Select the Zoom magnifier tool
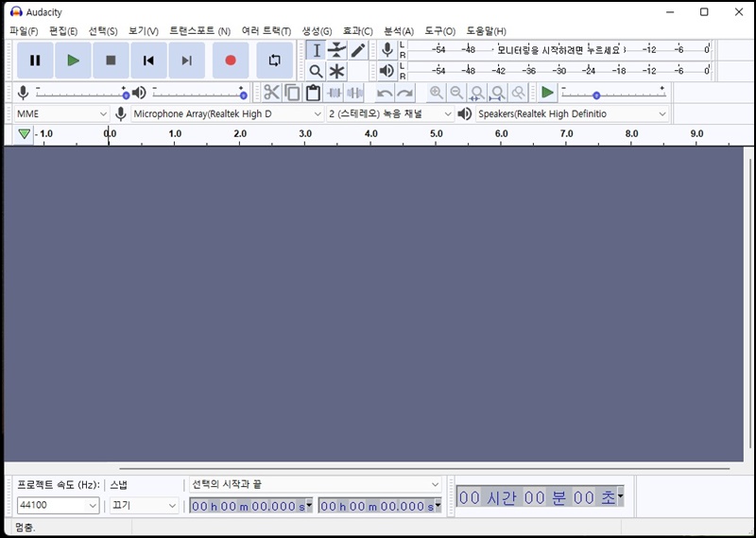Screen dimensions: 756x538 tap(317, 72)
